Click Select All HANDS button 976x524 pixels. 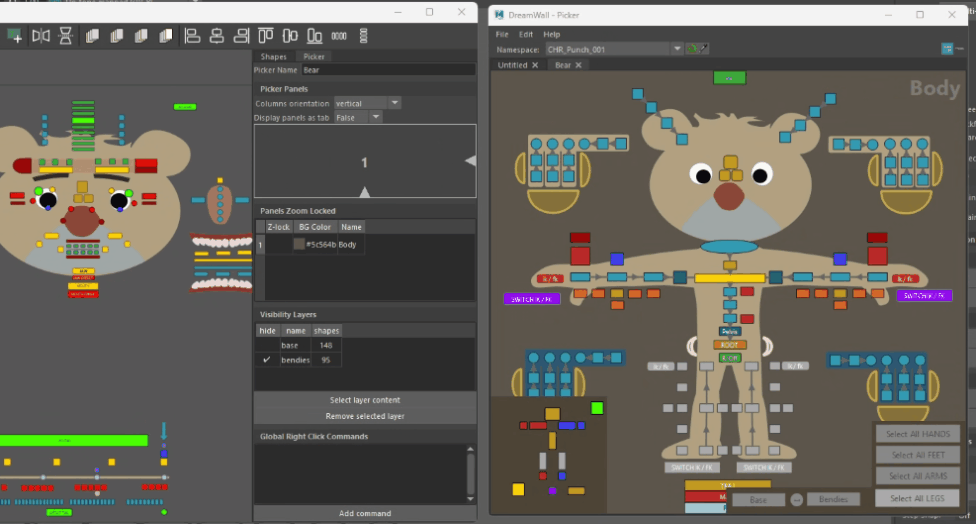pos(918,434)
